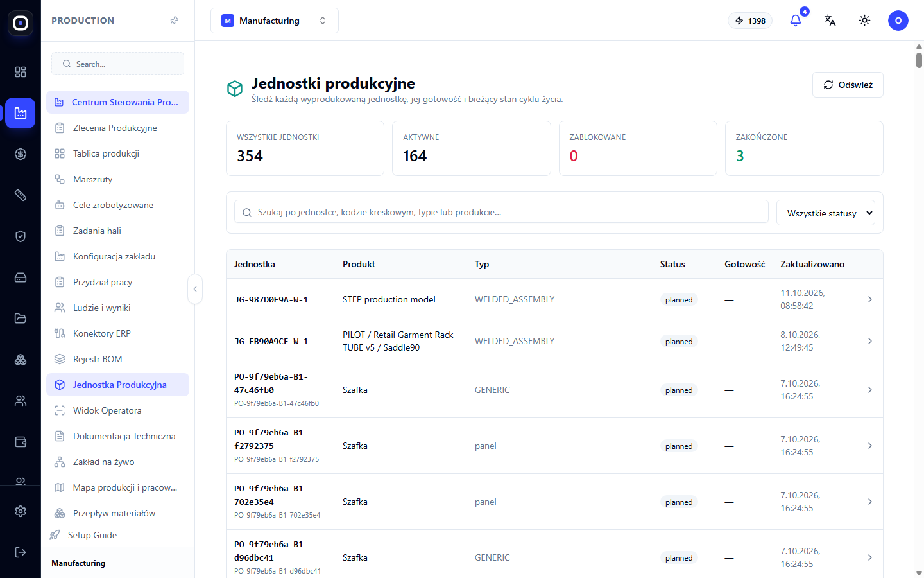The height and width of the screenshot is (578, 924).
Task: Focus the sidebar Search field
Action: [117, 64]
